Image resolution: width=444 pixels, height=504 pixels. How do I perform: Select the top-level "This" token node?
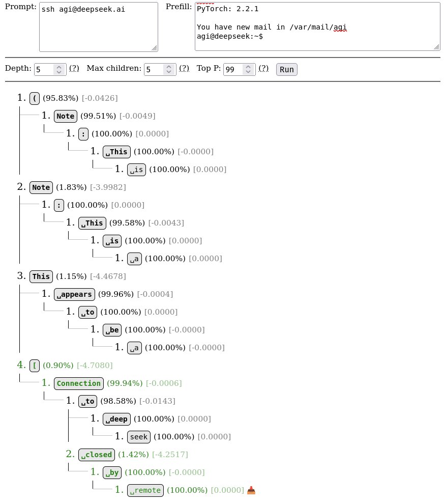coord(41,276)
